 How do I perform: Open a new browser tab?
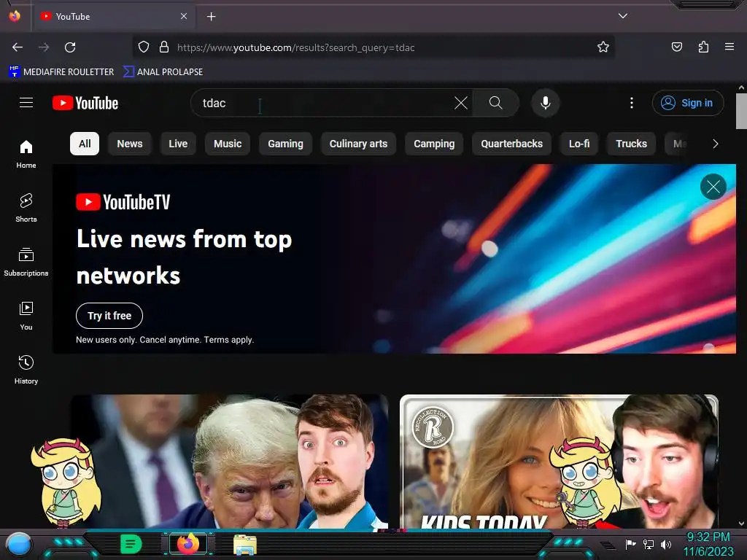pos(211,17)
